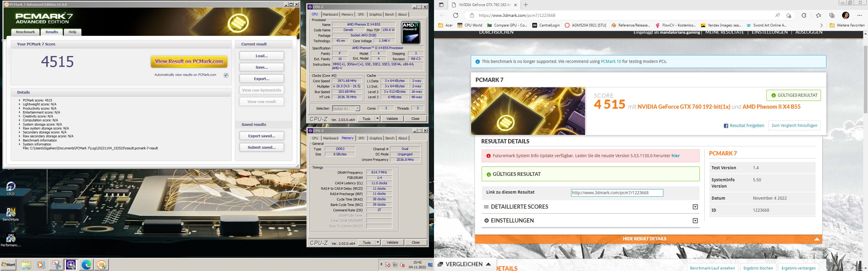View site info padlock in address bar

click(472, 15)
